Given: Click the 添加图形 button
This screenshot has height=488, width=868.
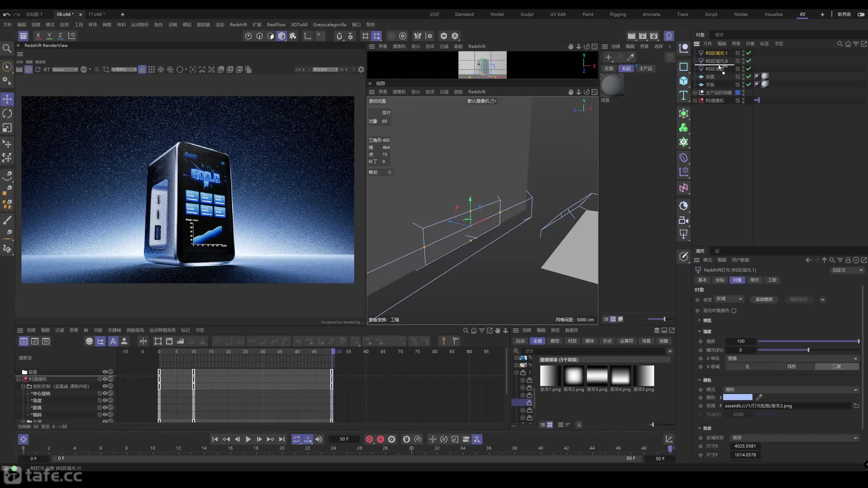Looking at the screenshot, I should (x=764, y=299).
